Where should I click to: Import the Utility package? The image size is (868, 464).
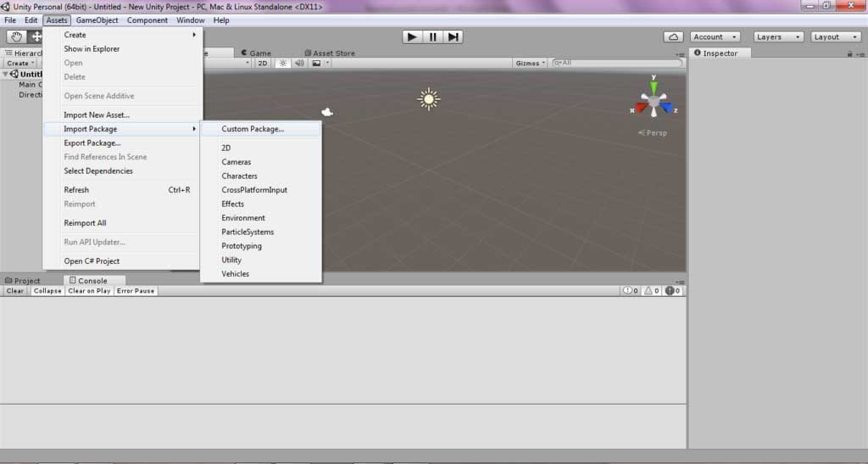261,260
